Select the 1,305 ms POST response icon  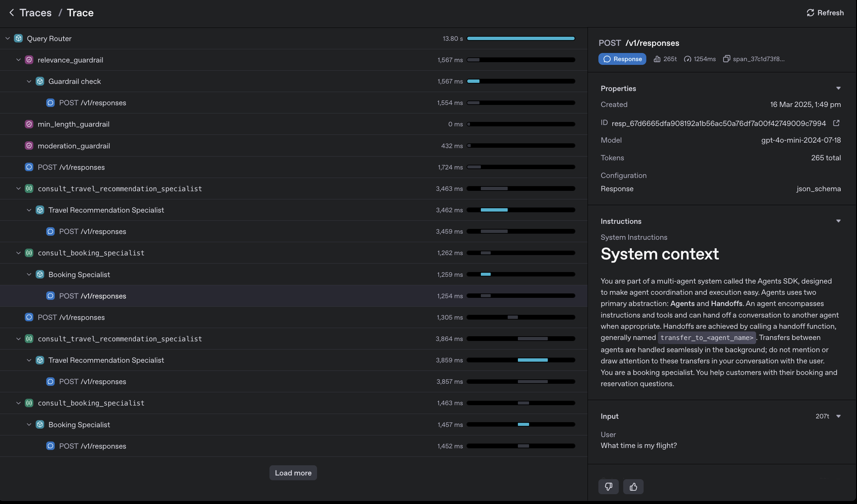29,317
